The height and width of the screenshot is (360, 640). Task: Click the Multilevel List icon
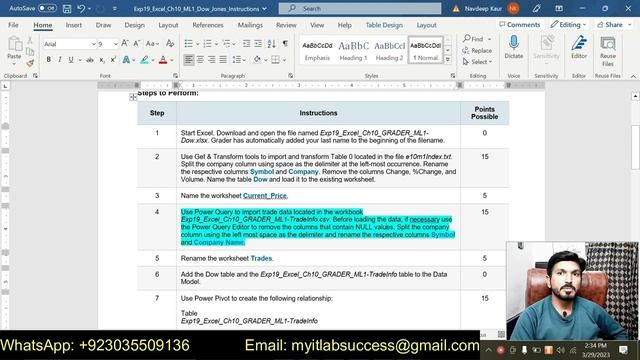(226, 43)
